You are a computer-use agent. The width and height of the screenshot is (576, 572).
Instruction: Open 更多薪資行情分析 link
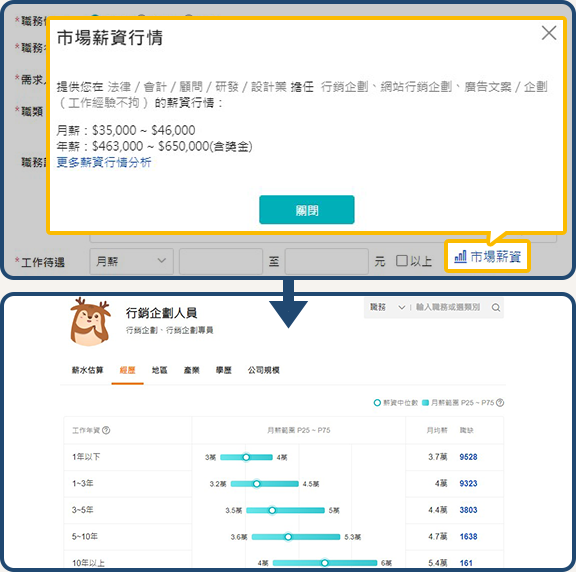104,162
